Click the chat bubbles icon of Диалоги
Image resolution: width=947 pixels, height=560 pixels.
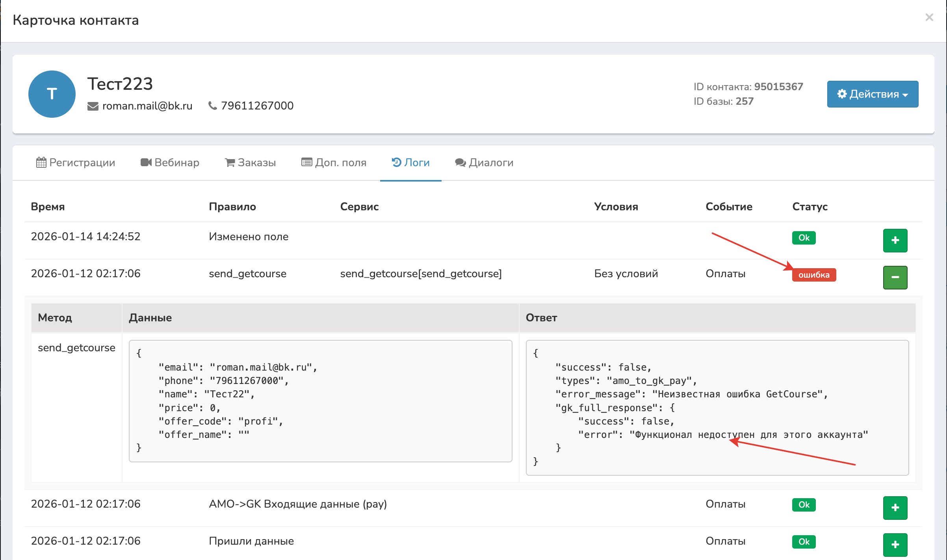pos(460,162)
